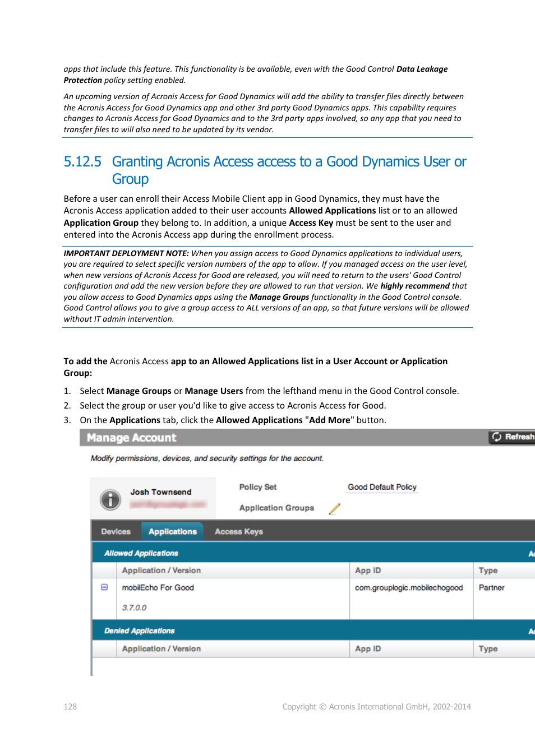535x756 pixels.
Task: Click App ID column header in Allowed Applications
Action: (x=368, y=571)
